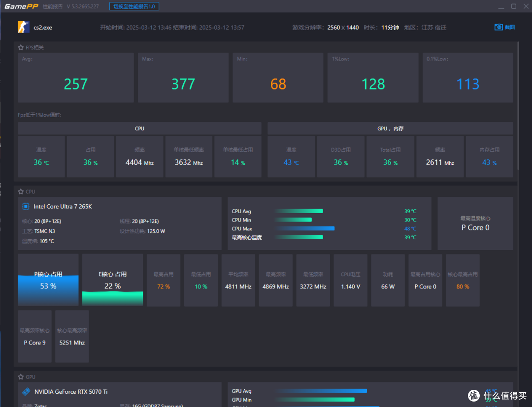532x407 pixels.
Task: Click the cs2.exe game icon
Action: pos(24,27)
